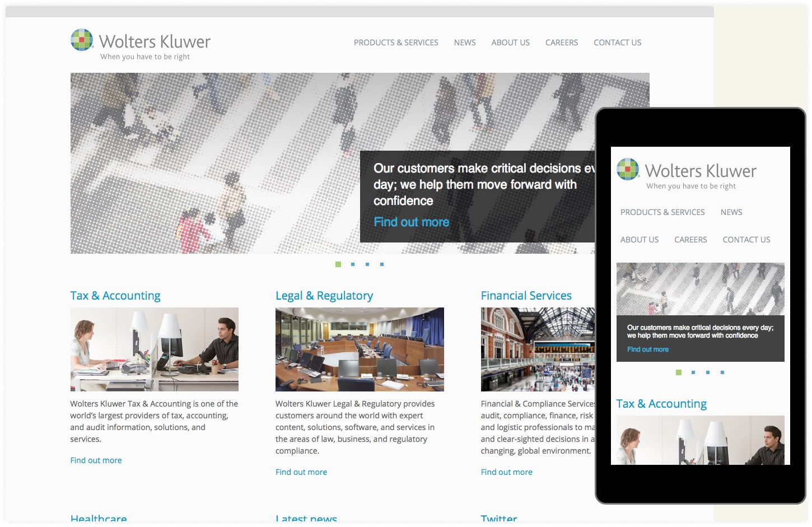Follow Find out more under Legal & Regulatory
Screen dimensions: 812x527
tap(301, 472)
